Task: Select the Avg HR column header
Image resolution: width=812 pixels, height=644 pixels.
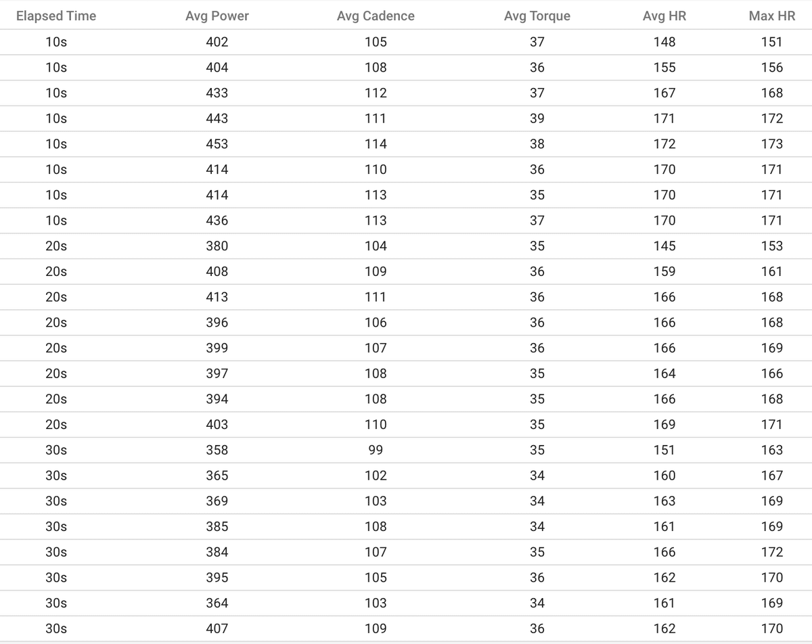Action: (664, 16)
